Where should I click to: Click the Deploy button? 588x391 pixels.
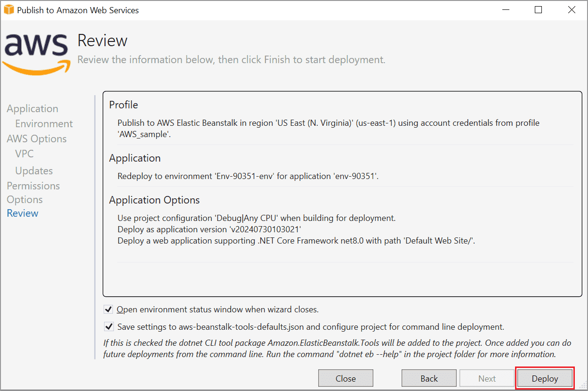545,378
